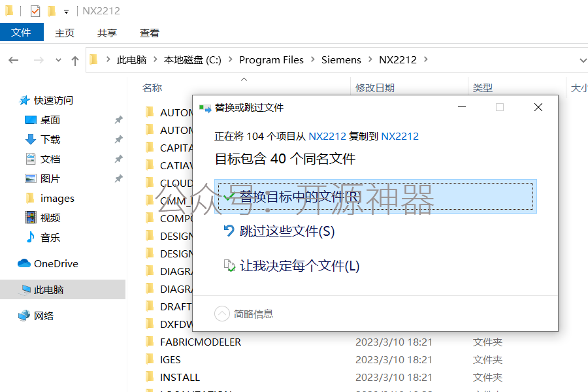Go back with the left arrow button

tap(14, 60)
